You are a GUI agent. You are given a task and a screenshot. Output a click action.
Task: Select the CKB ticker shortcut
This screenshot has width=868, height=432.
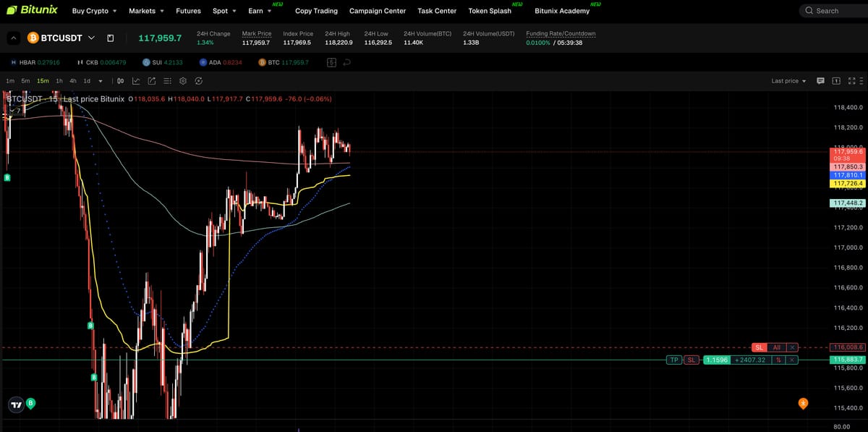pos(101,62)
